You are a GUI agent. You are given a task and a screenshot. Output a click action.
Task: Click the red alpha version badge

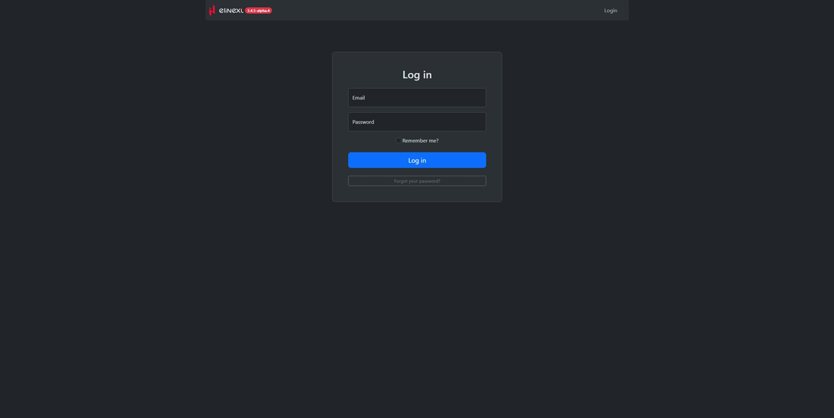tap(258, 11)
